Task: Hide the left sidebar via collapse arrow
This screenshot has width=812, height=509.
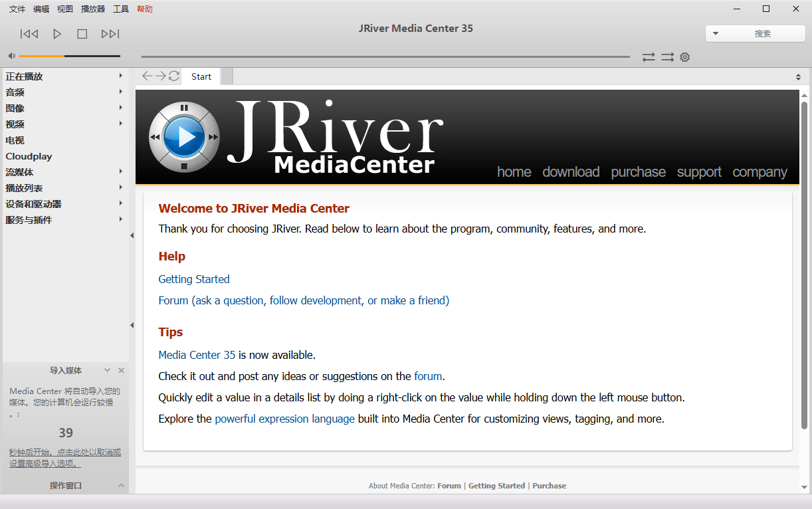Action: [132, 235]
